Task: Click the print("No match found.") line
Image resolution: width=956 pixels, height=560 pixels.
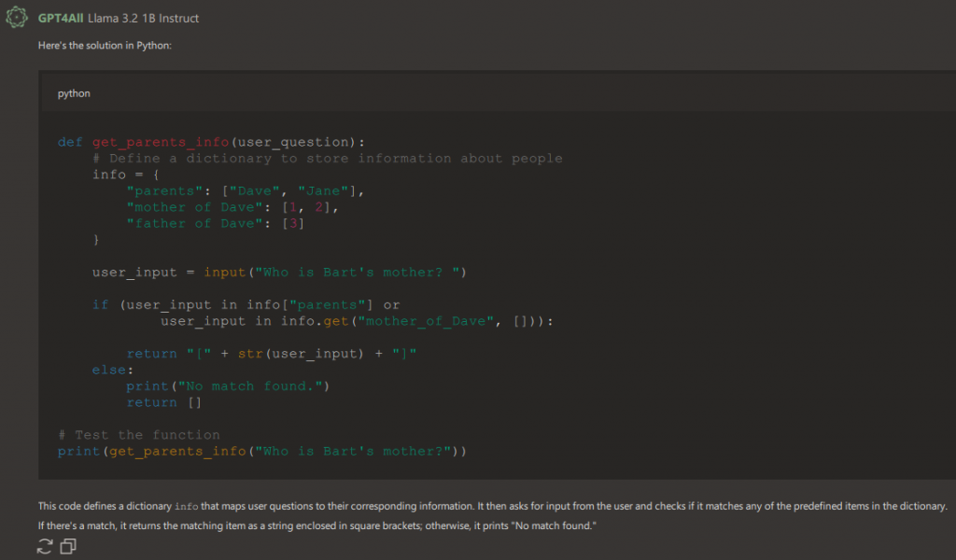Action: tap(229, 386)
